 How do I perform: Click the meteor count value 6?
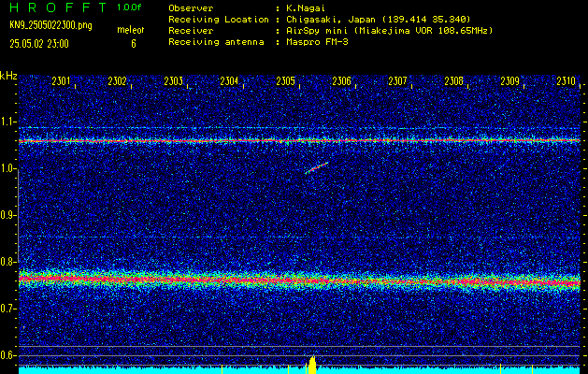pos(133,44)
